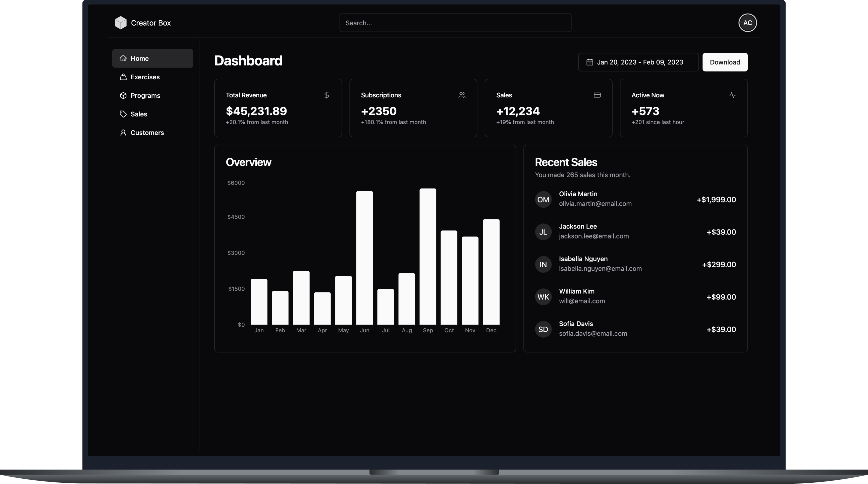The height and width of the screenshot is (484, 868).
Task: Click the activity pulse icon on Active Now
Action: click(732, 95)
